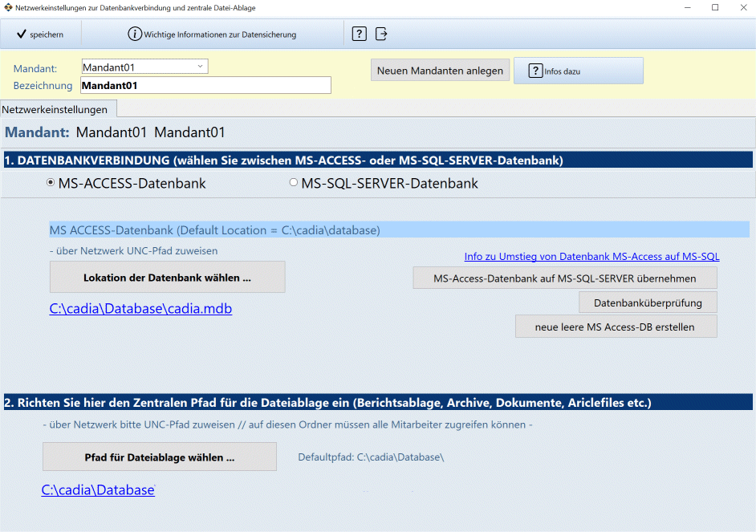This screenshot has height=532, width=756.
Task: Open the C:\cadia\Database file path link
Action: [x=98, y=489]
